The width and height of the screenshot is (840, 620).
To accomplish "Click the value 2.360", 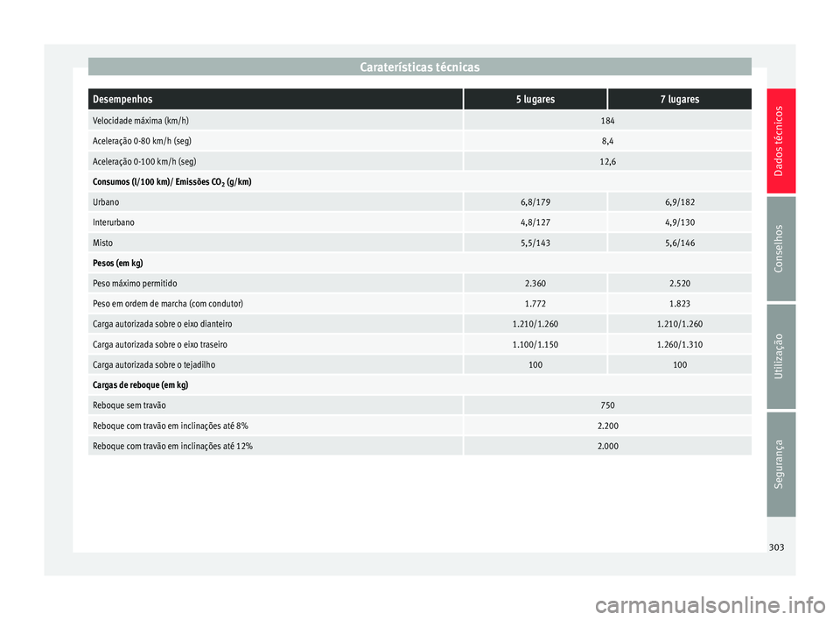I will click(x=535, y=284).
